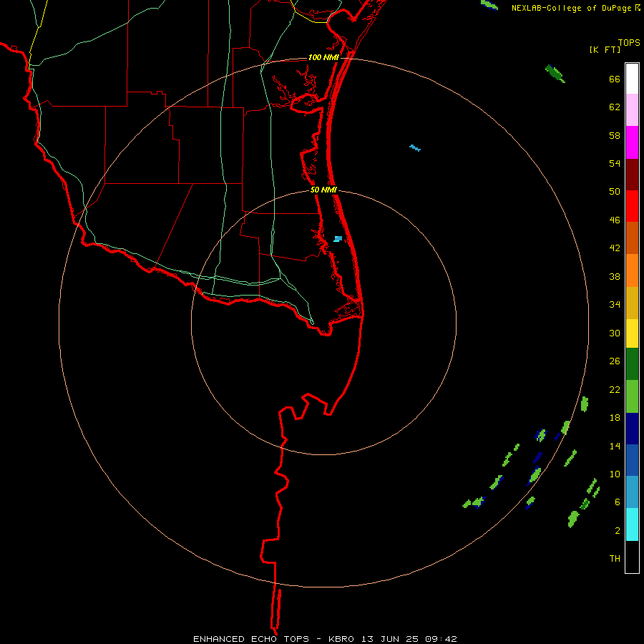The height and width of the screenshot is (644, 644).
Task: Click the '[K FT]' units label
Action: 605,49
